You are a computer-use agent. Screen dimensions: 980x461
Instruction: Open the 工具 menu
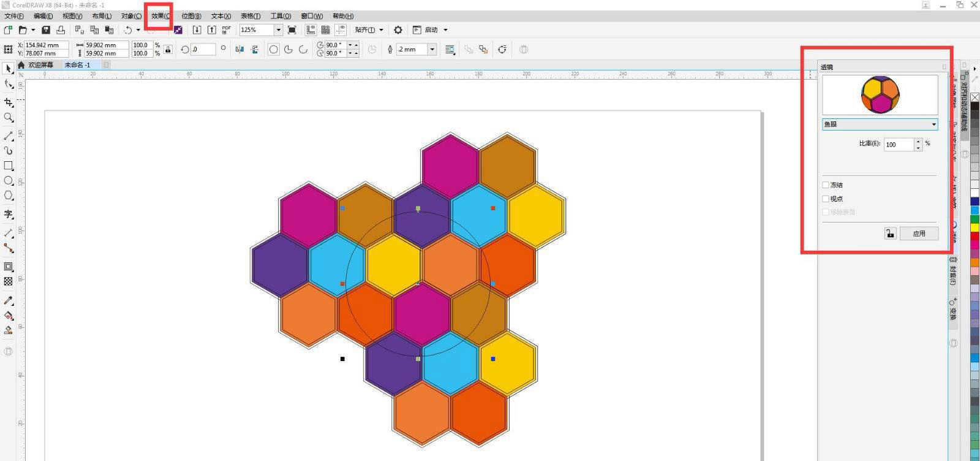281,16
